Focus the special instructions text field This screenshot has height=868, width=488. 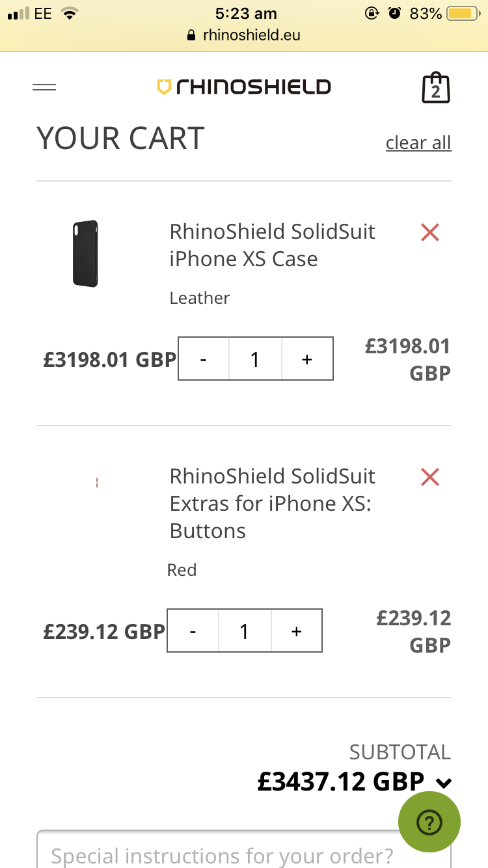(x=221, y=854)
